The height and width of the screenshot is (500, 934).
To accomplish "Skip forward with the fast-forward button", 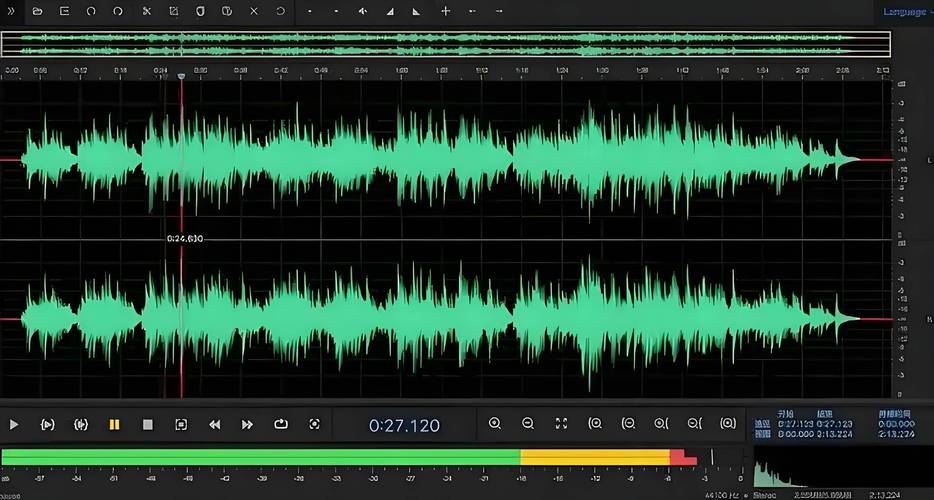I will tap(247, 424).
